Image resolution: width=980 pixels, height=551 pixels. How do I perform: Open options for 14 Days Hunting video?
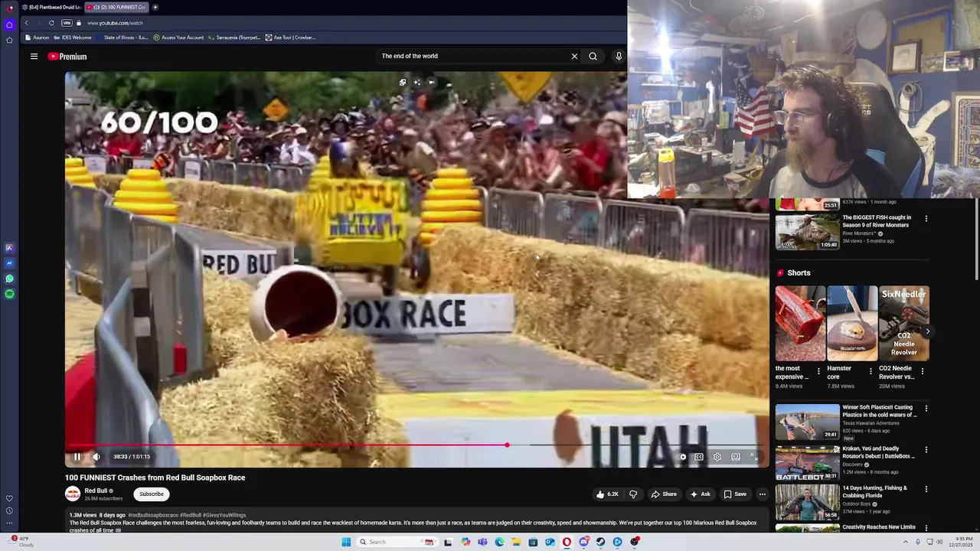point(926,489)
